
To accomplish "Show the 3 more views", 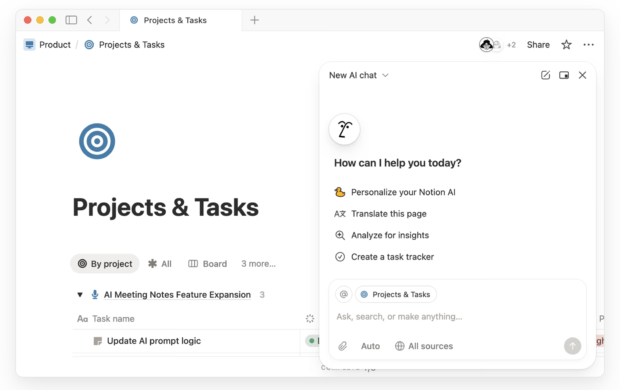I will (x=259, y=264).
